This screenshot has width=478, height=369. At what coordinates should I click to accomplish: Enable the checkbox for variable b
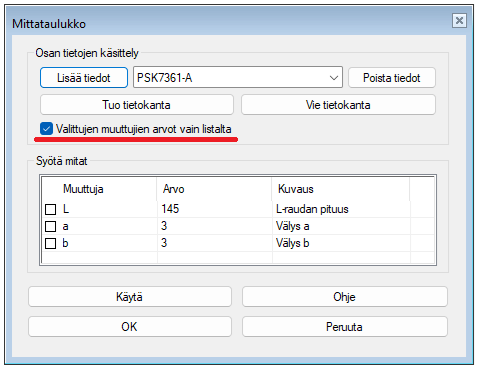[x=50, y=243]
